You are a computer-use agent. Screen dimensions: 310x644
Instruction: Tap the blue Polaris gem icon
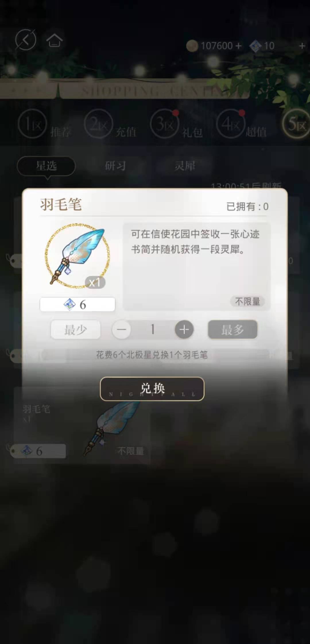(x=255, y=46)
